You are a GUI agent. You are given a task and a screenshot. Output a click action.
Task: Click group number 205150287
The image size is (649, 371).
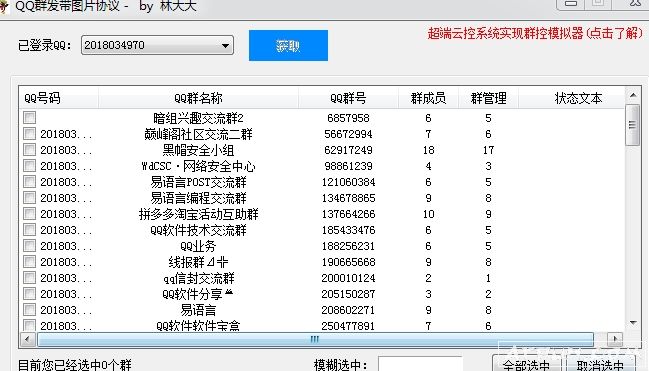tap(348, 294)
